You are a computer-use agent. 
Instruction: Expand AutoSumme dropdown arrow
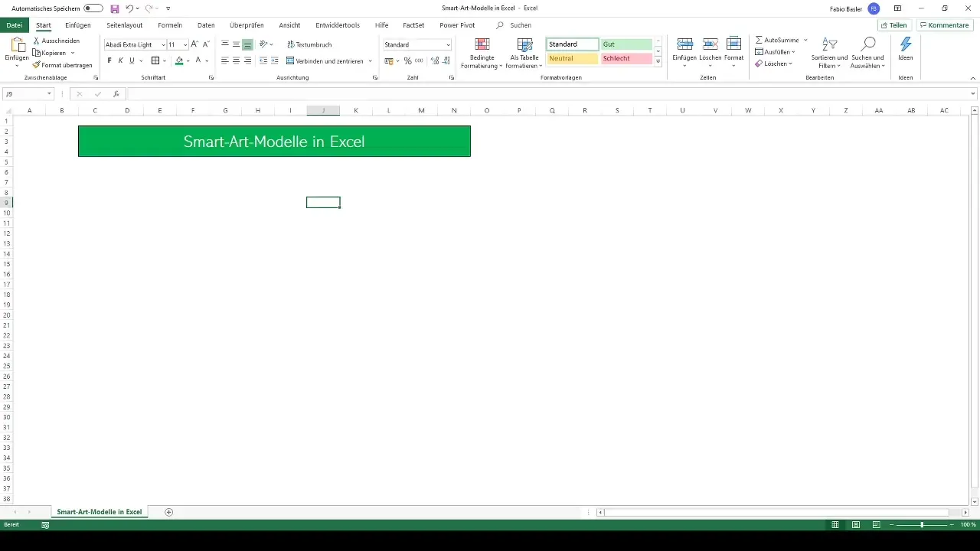pos(805,39)
